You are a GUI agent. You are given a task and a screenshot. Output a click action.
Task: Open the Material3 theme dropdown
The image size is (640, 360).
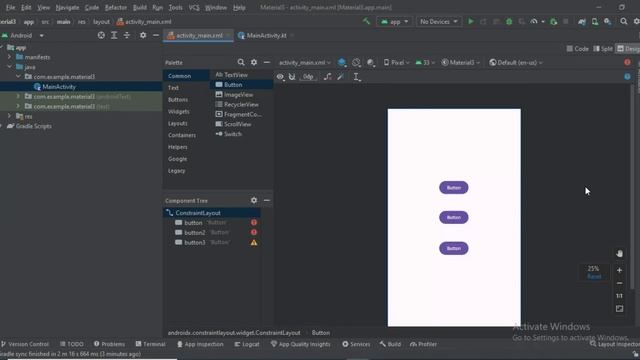(461, 62)
